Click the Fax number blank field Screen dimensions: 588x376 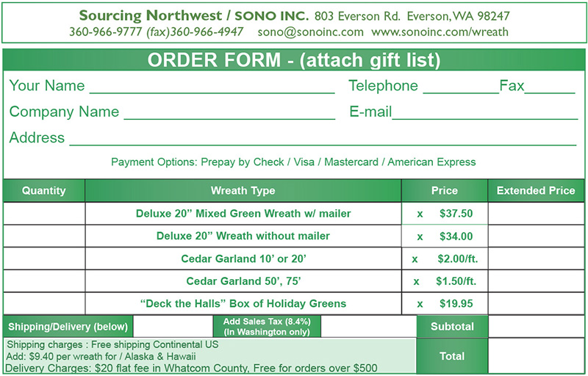[x=550, y=87]
